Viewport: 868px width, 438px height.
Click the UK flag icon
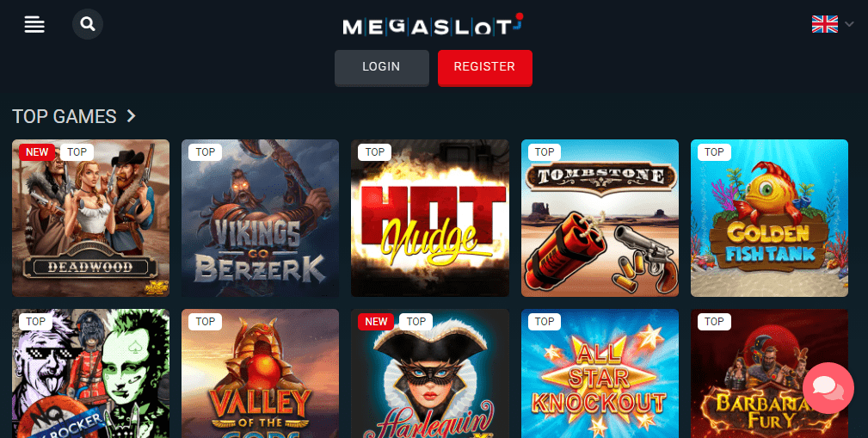824,24
